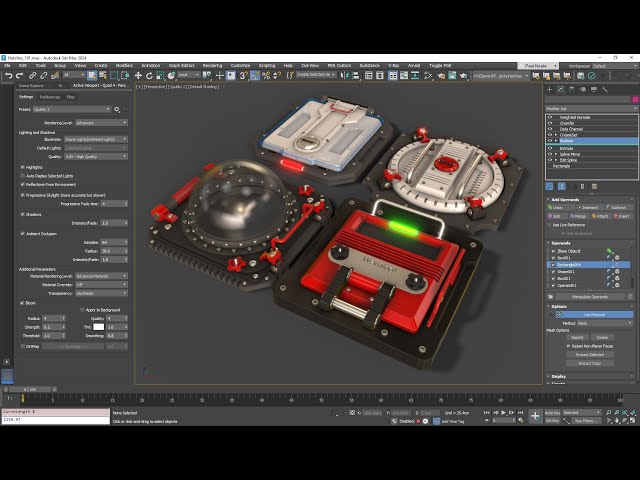The width and height of the screenshot is (640, 480).
Task: Click the Extract Selected button
Action: coord(590,355)
